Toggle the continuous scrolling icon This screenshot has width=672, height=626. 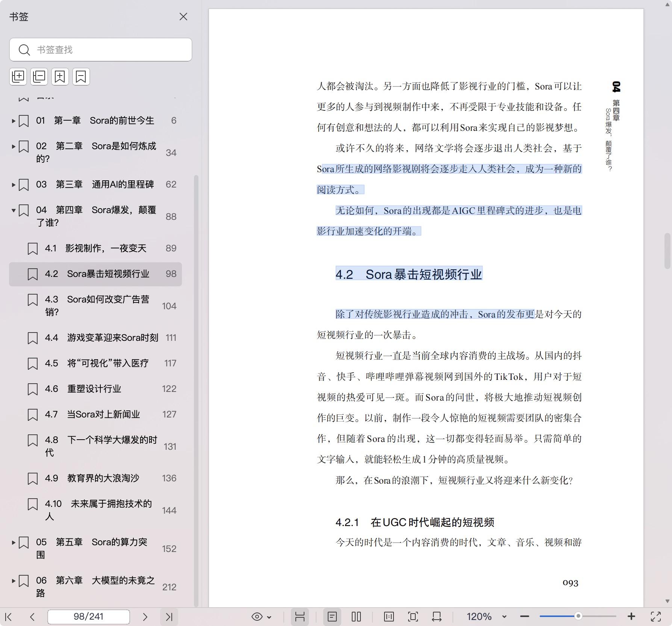tap(300, 617)
